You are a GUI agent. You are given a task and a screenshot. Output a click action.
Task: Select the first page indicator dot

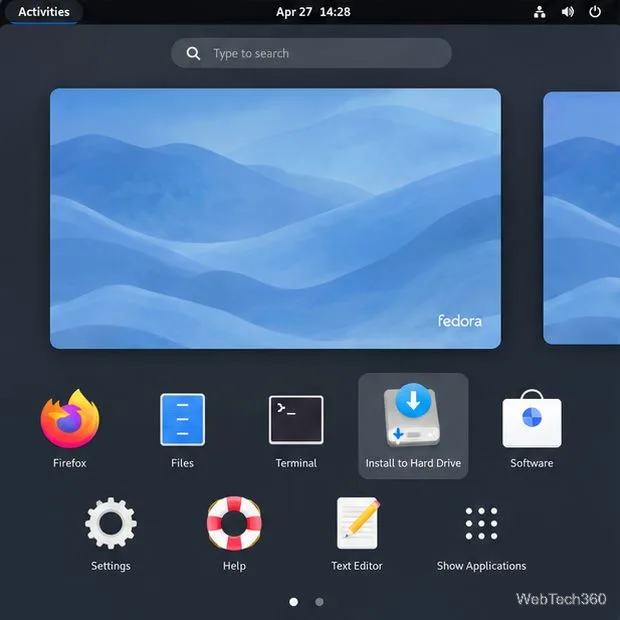click(x=293, y=601)
